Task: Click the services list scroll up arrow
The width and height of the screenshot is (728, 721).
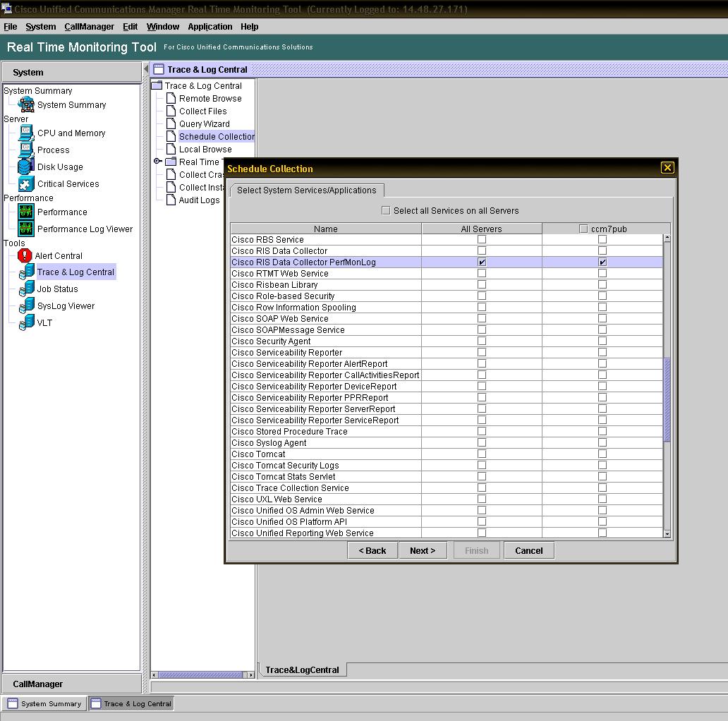Action: click(x=667, y=238)
